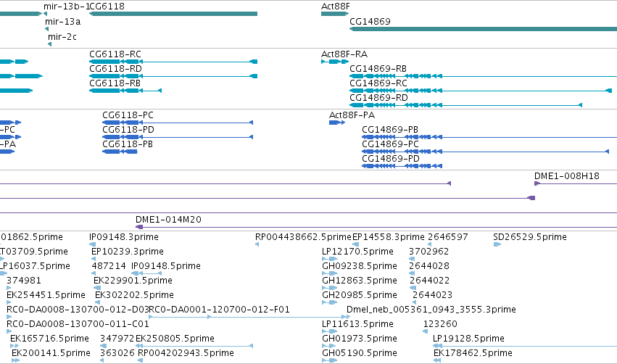Screen dimensions: 617x364
Task: Select transcript CG6118-RD
Action: (115, 69)
